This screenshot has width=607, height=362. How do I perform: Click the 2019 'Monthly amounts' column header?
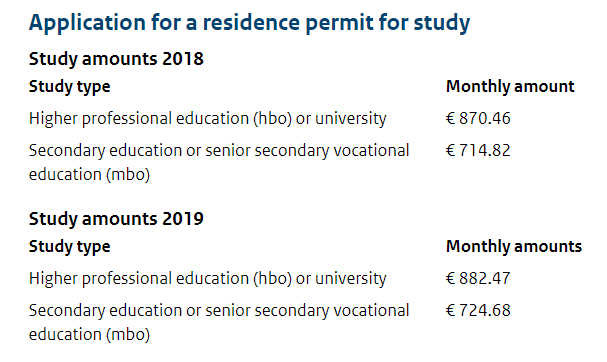pos(514,246)
